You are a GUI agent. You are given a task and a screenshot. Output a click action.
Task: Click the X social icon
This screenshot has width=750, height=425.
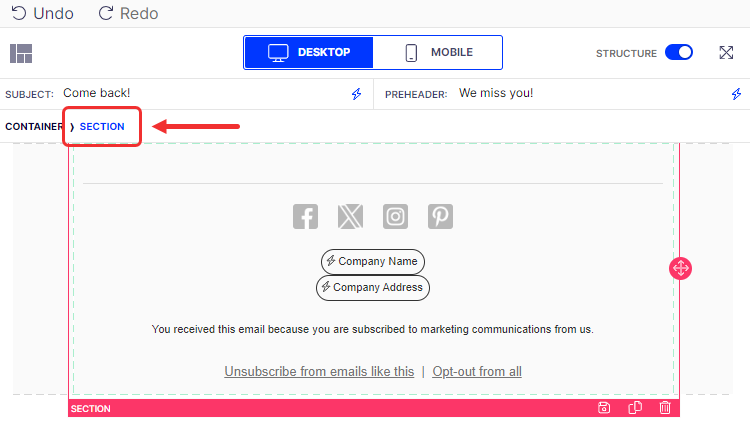click(350, 216)
